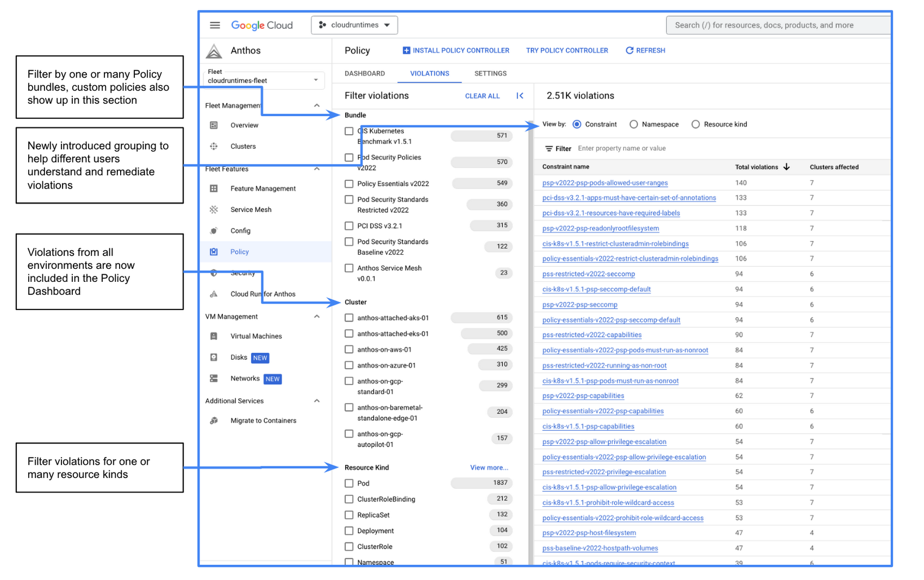Click the filter panel vertical scrollbar

click(530, 342)
